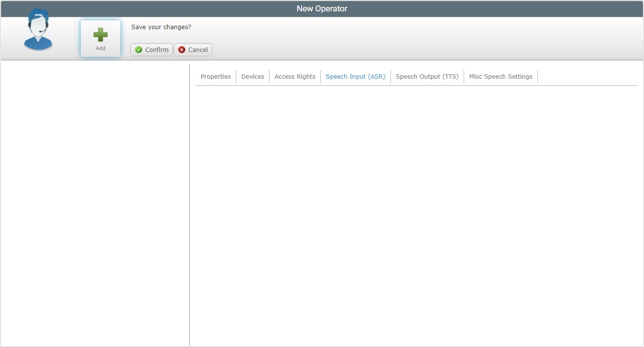This screenshot has width=644, height=347.
Task: Click the green checkmark on Confirm
Action: coord(139,50)
